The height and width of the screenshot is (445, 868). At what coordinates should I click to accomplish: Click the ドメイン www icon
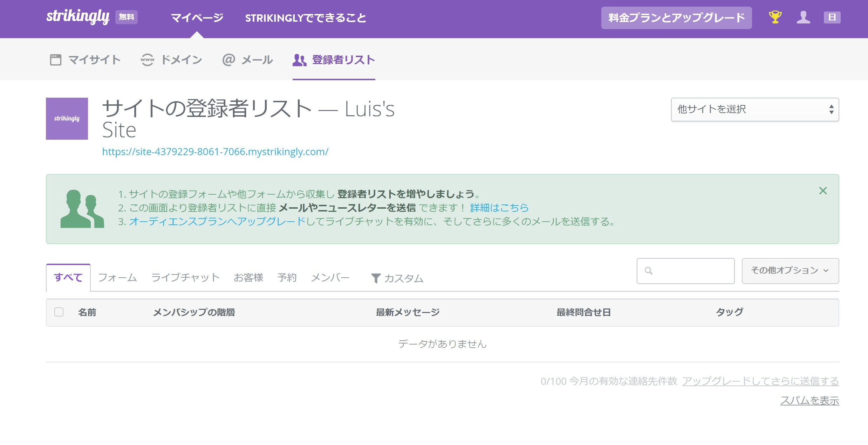148,59
